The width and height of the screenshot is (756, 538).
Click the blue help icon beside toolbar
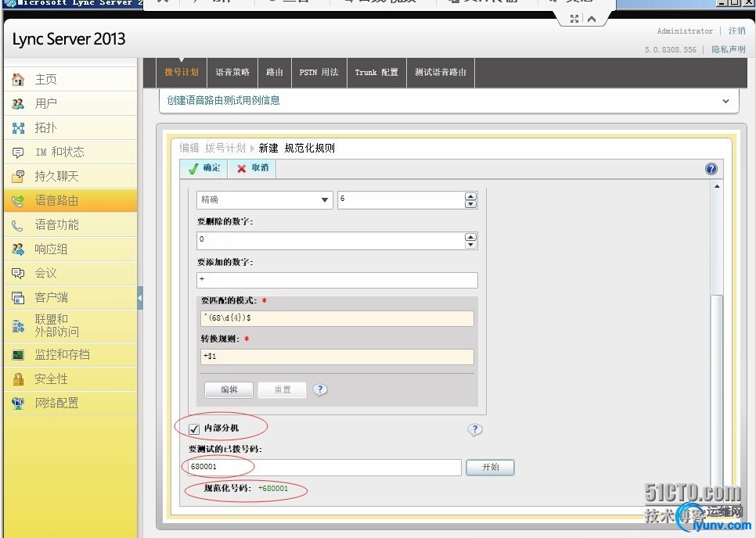(x=711, y=169)
